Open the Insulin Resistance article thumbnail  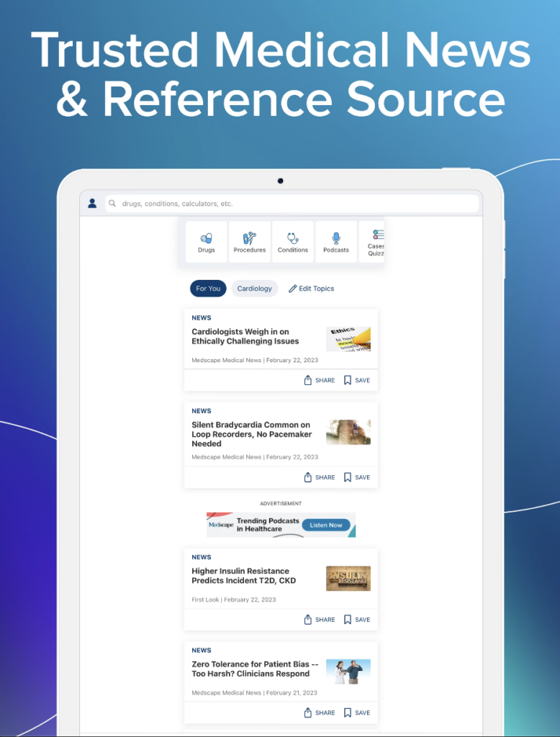(x=348, y=579)
